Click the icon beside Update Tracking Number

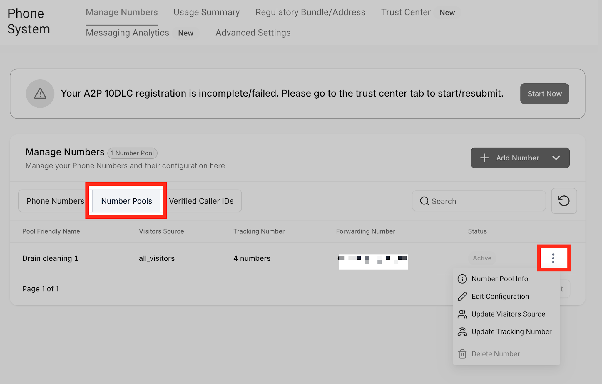tap(462, 331)
